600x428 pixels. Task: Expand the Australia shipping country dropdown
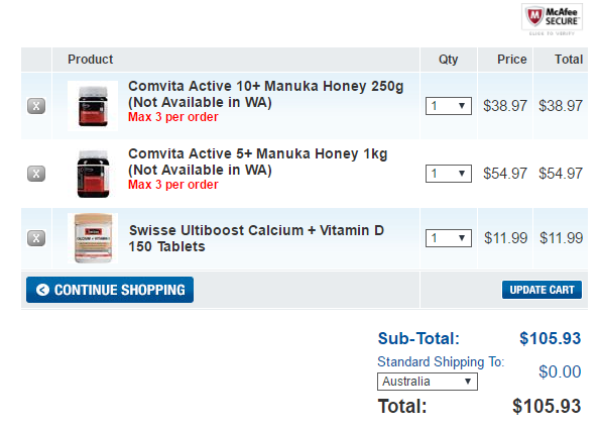point(427,381)
